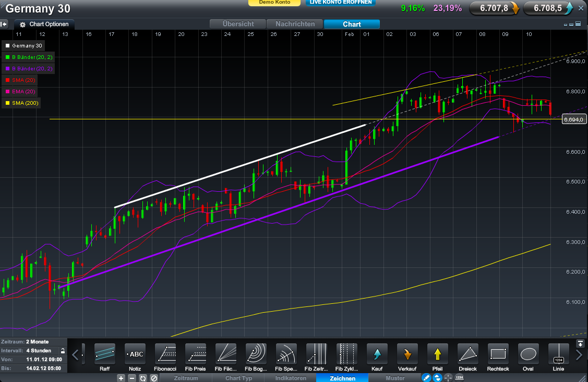
Task: Click the SMA (20) red color square
Action: point(7,80)
